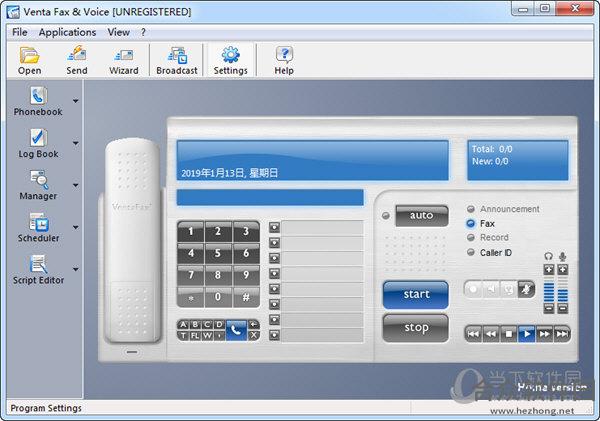Image resolution: width=600 pixels, height=421 pixels.
Task: Click the blue start button
Action: tap(416, 295)
